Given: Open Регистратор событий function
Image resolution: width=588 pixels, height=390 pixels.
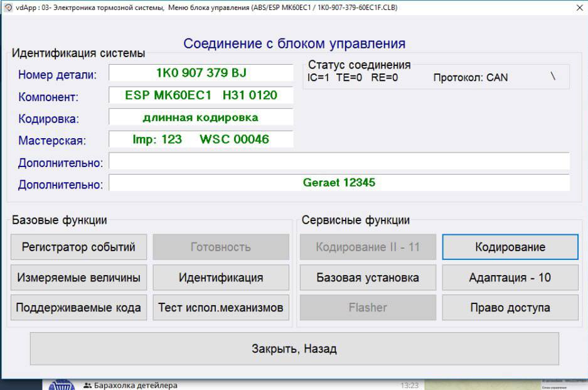Looking at the screenshot, I should click(x=78, y=247).
